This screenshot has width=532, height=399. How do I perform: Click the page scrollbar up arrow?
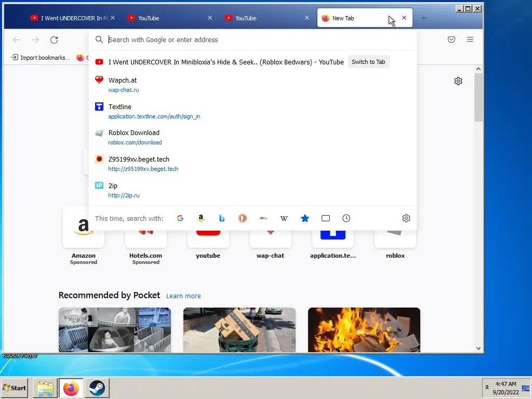[478, 69]
